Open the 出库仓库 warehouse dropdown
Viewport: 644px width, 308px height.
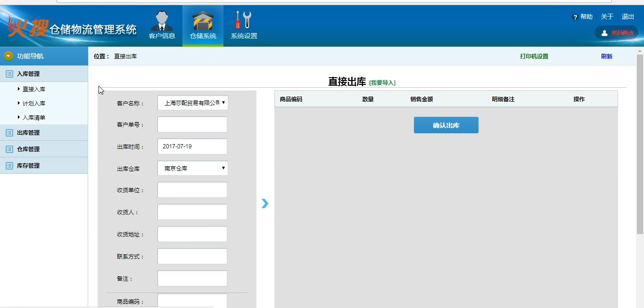(x=192, y=168)
